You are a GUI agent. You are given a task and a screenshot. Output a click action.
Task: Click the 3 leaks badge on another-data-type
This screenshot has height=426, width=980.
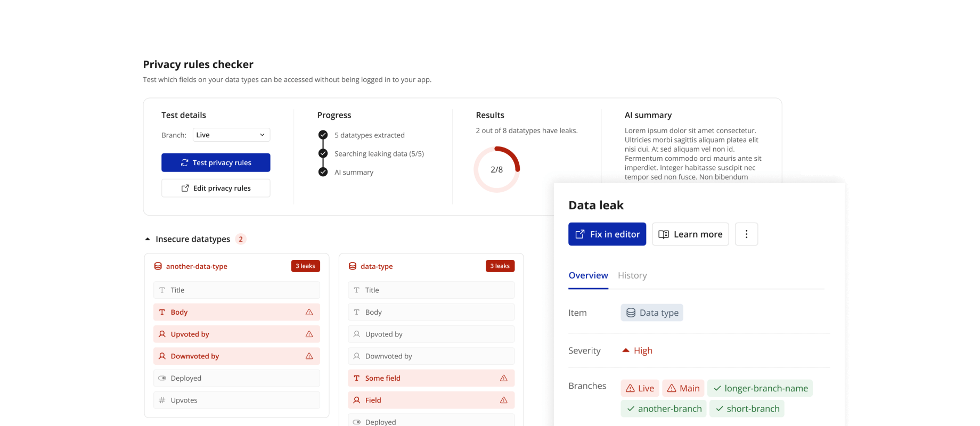(305, 266)
